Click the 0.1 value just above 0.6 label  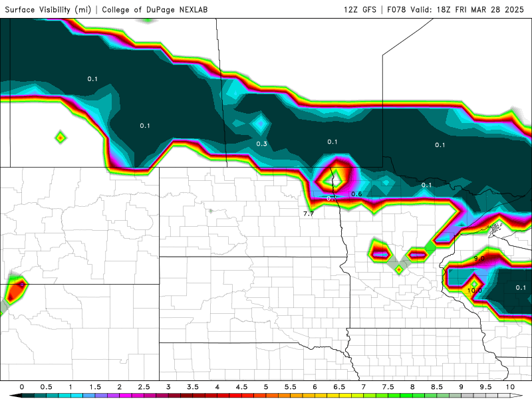[x=426, y=185]
